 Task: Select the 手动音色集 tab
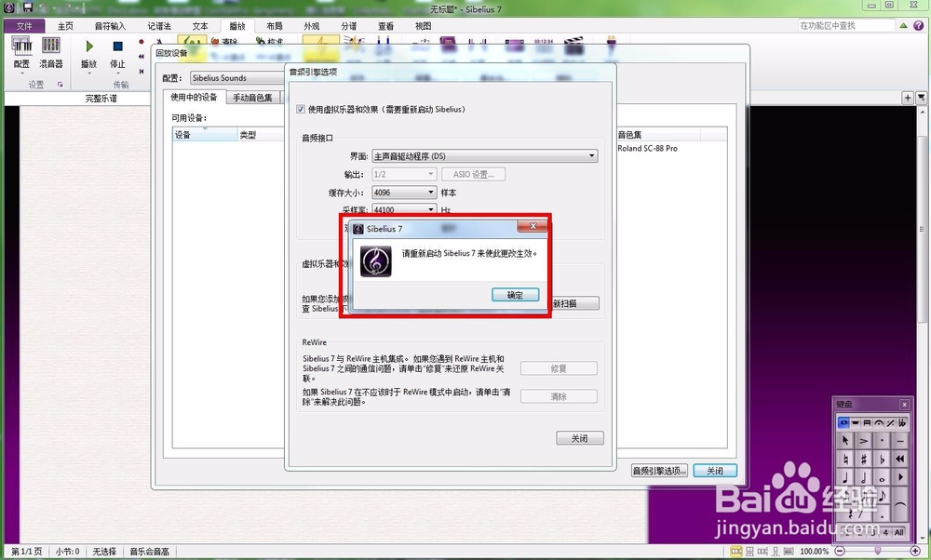252,98
